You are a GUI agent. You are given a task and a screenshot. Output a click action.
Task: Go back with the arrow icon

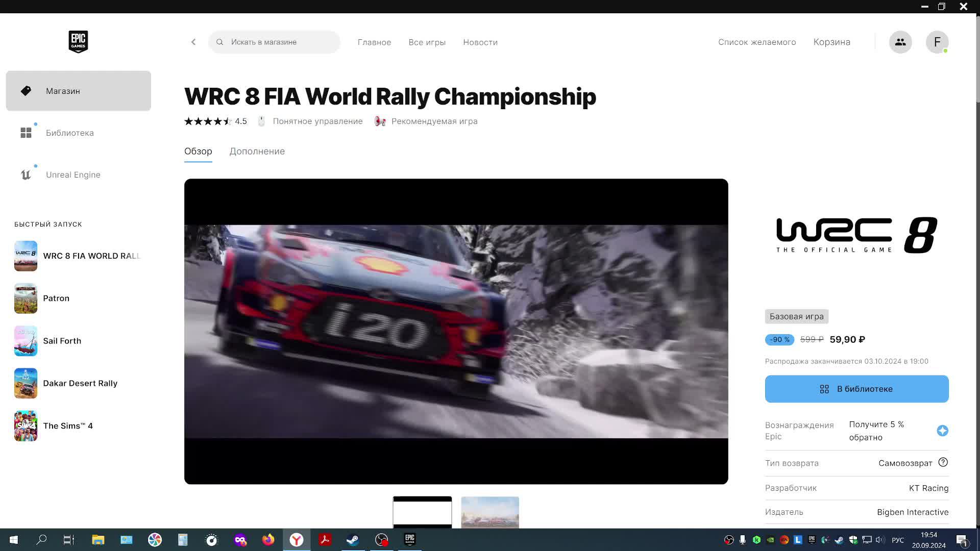193,42
